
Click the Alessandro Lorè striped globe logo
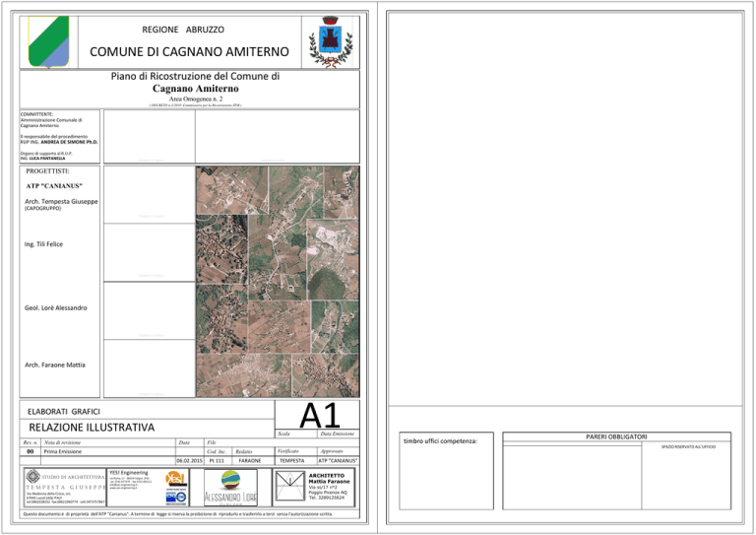[231, 481]
